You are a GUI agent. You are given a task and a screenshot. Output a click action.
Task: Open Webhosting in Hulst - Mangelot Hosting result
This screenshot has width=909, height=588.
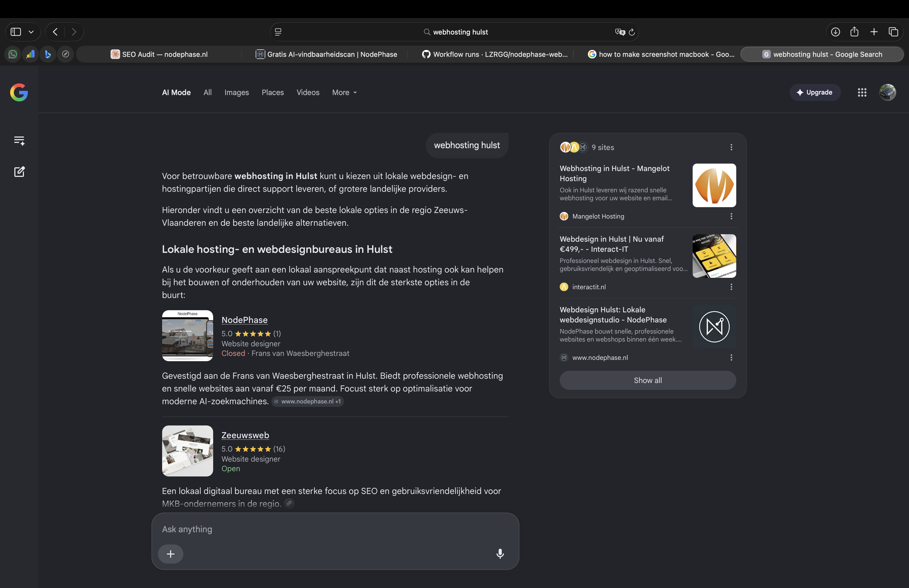tap(614, 173)
